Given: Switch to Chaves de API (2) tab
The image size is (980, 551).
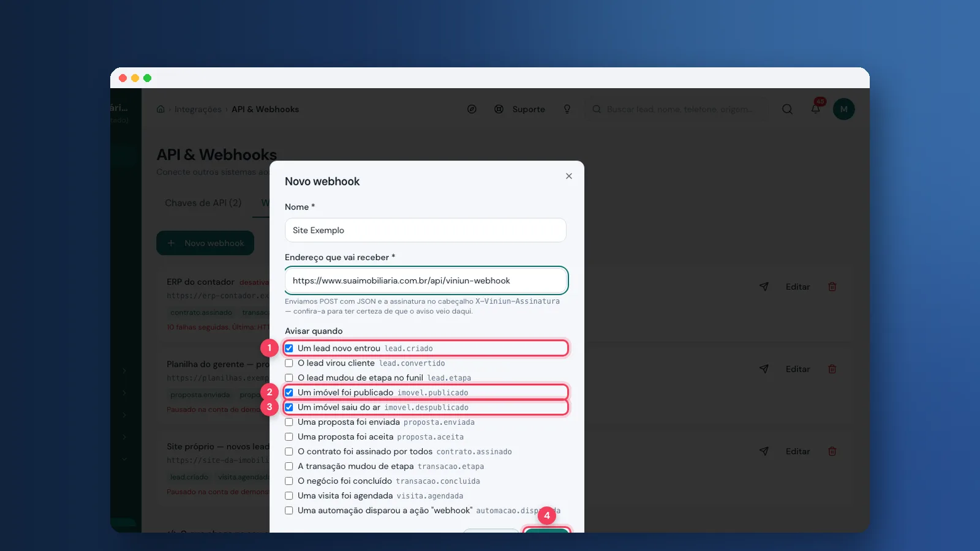Looking at the screenshot, I should coord(203,203).
